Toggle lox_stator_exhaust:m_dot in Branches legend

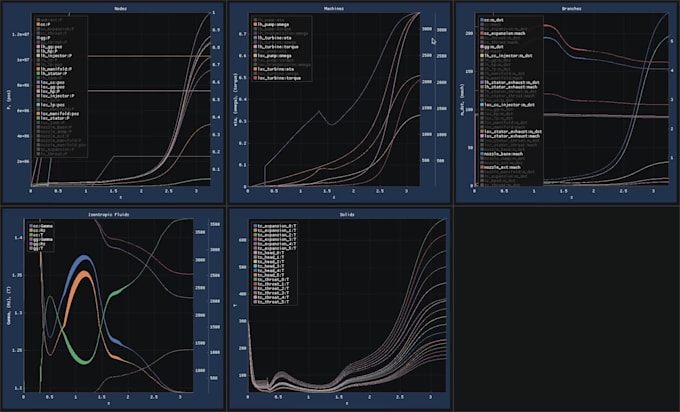tap(511, 131)
